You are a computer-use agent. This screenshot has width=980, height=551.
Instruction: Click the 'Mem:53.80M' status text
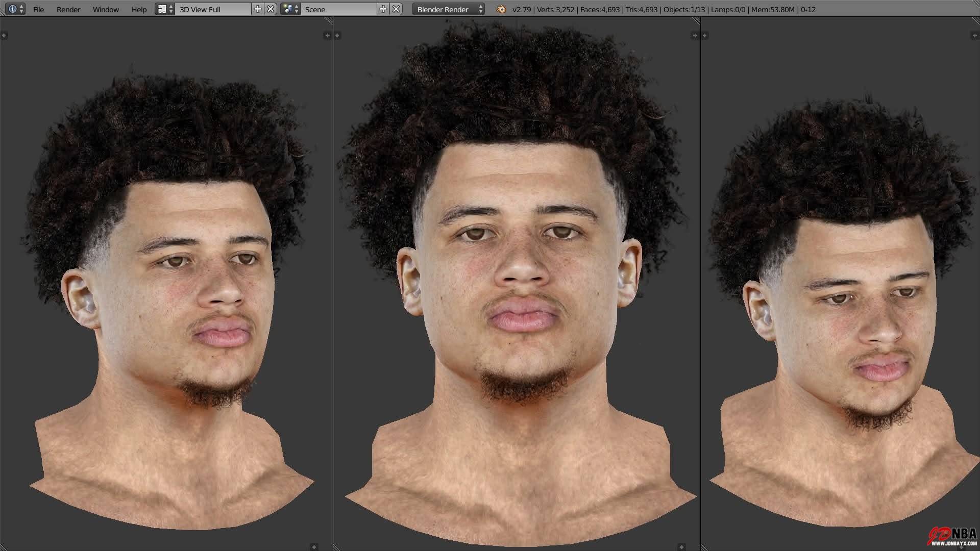[774, 9]
